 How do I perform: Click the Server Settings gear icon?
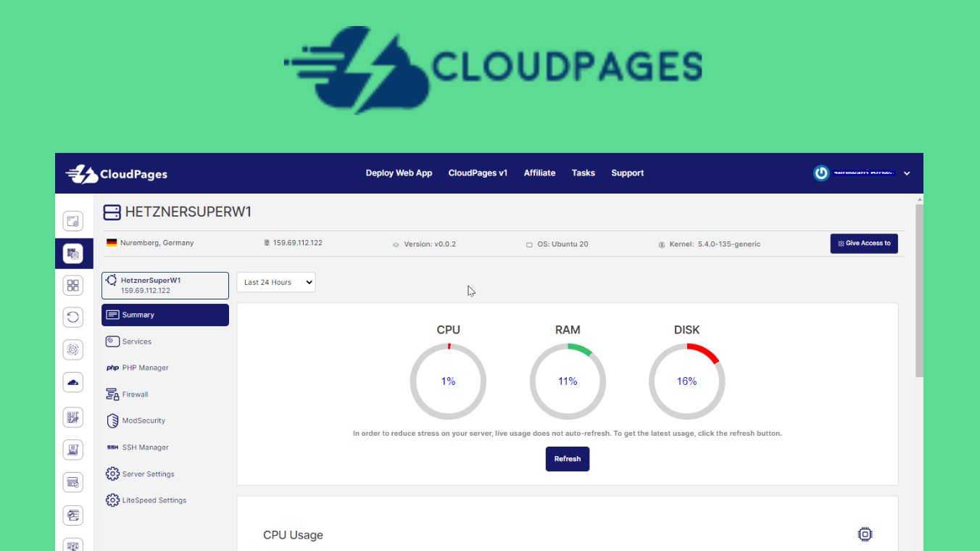(x=112, y=474)
